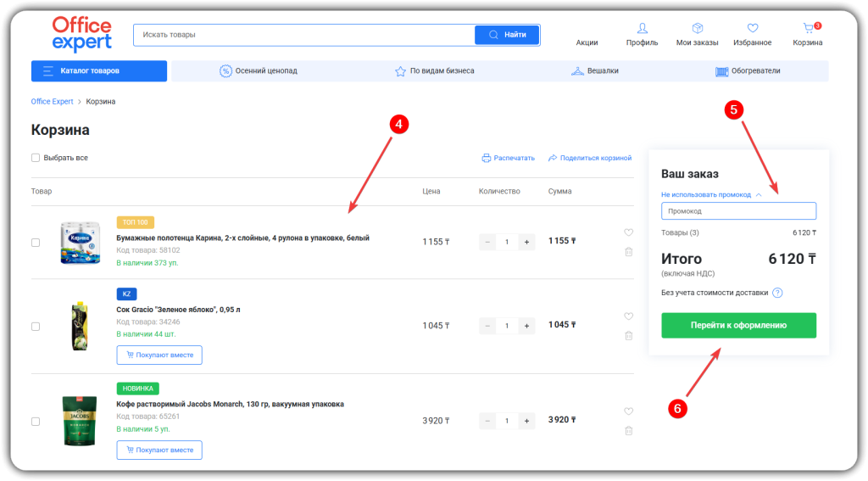Click product code text 58102

pos(147,250)
